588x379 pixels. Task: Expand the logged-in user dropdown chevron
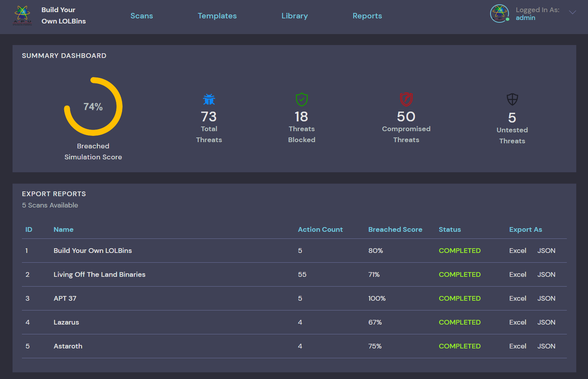[572, 13]
